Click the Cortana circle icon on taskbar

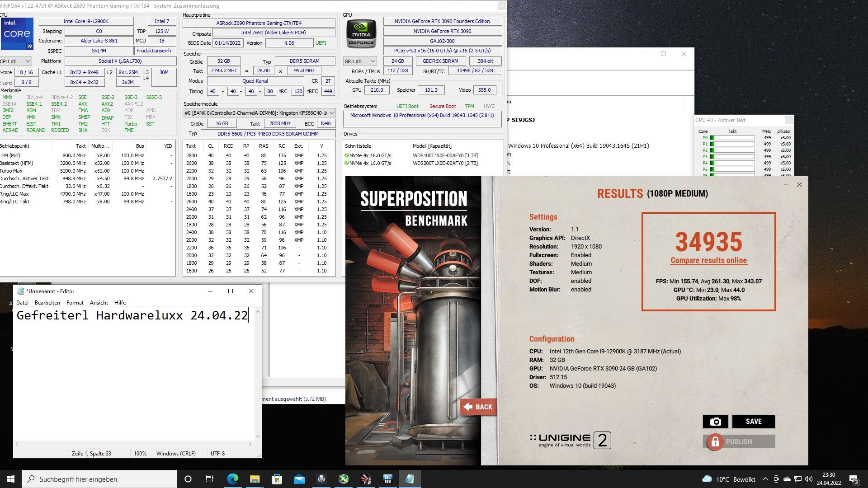point(188,479)
